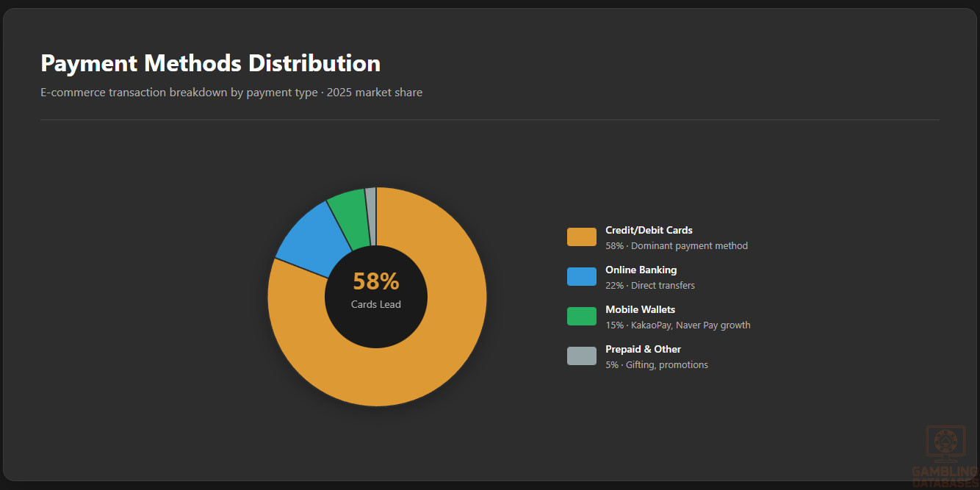Click the KakaoPay, Naver Pay growth description

coord(677,325)
